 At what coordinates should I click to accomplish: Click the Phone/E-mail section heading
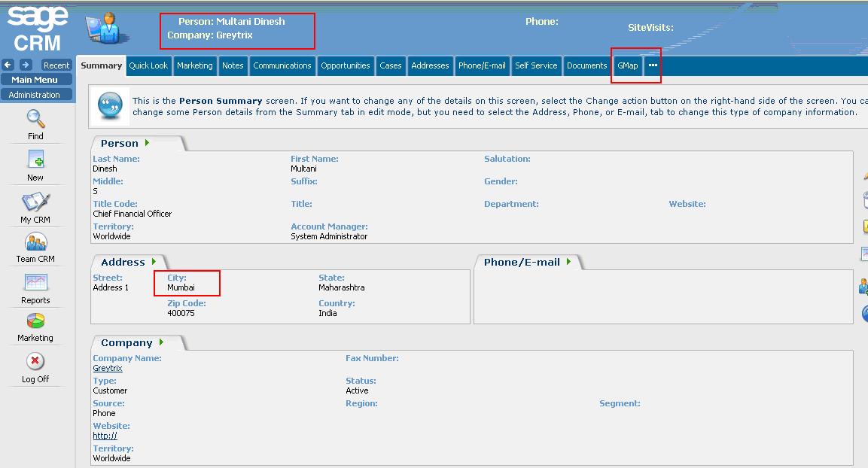(x=522, y=262)
